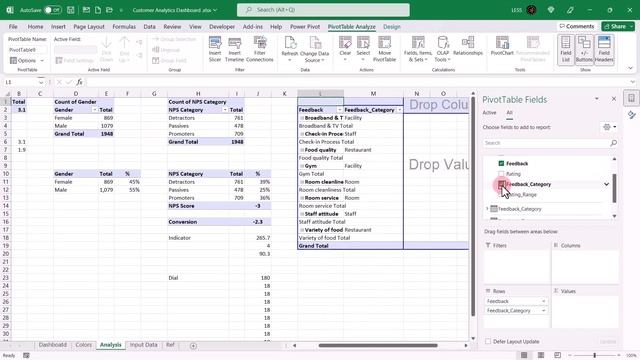The height and width of the screenshot is (360, 640).
Task: Toggle the Field List button
Action: pyautogui.click(x=566, y=49)
